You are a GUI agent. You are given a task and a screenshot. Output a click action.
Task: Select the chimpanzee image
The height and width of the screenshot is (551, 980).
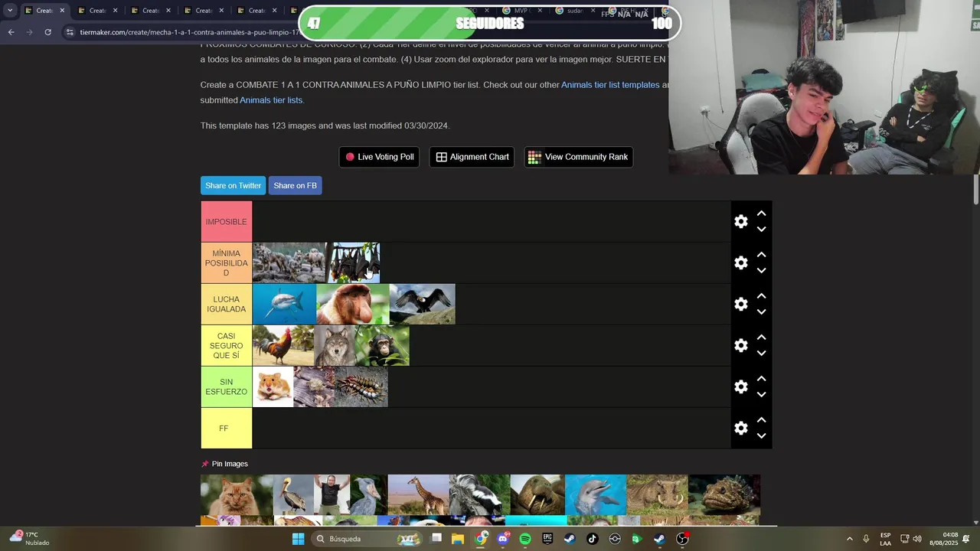click(x=382, y=346)
